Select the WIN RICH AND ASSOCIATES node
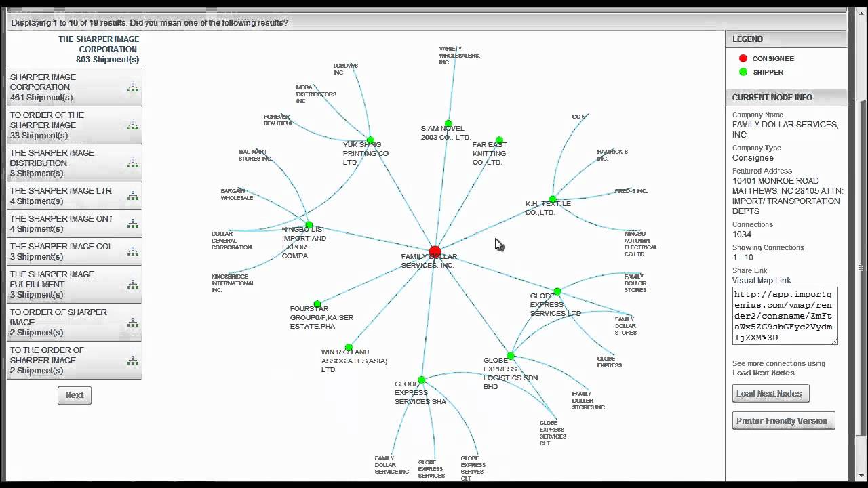Image resolution: width=868 pixels, height=488 pixels. 349,348
